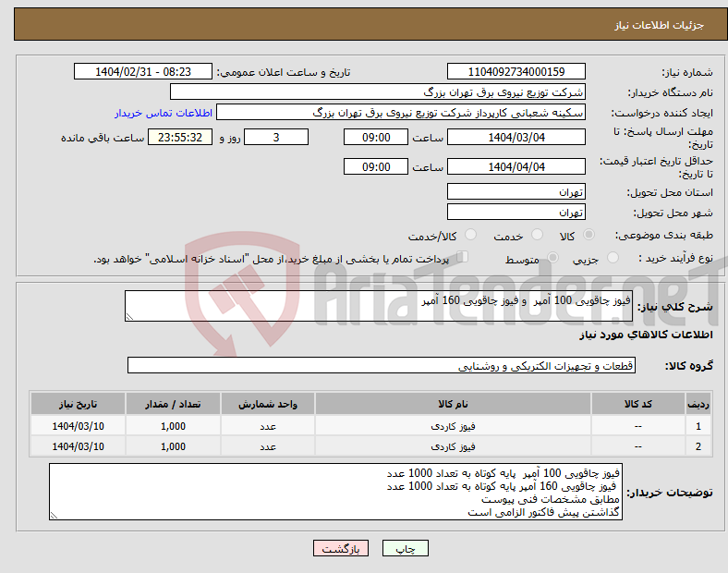
Task: Click the remaining time 23:55:32 field
Action: point(180,137)
